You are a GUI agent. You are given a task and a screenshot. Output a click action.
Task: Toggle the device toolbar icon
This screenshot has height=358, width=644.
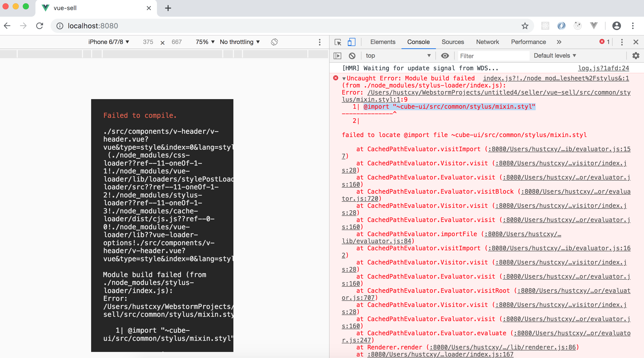[x=351, y=42]
